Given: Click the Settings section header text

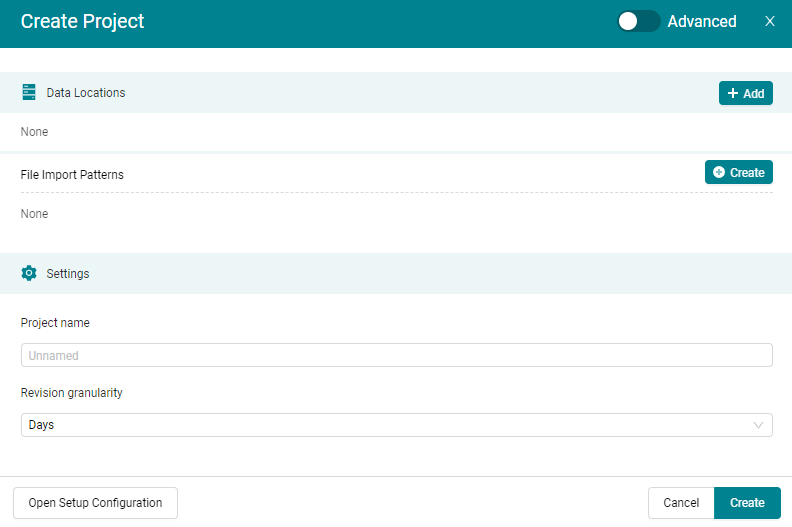Looking at the screenshot, I should pos(68,273).
